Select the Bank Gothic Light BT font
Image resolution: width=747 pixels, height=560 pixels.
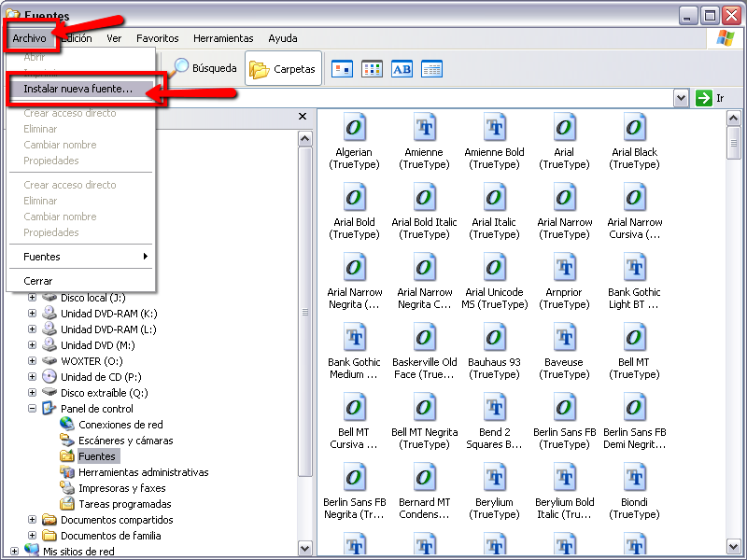(x=634, y=267)
